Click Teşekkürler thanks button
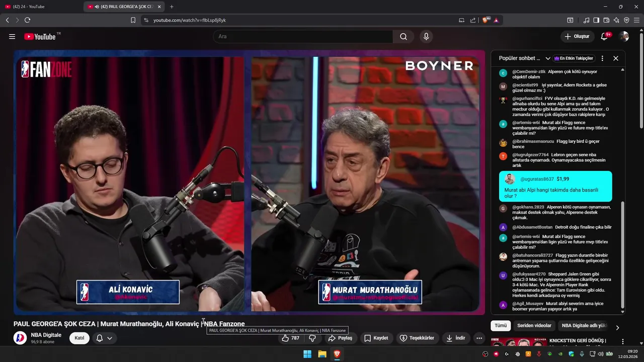The height and width of the screenshot is (362, 644). (417, 338)
